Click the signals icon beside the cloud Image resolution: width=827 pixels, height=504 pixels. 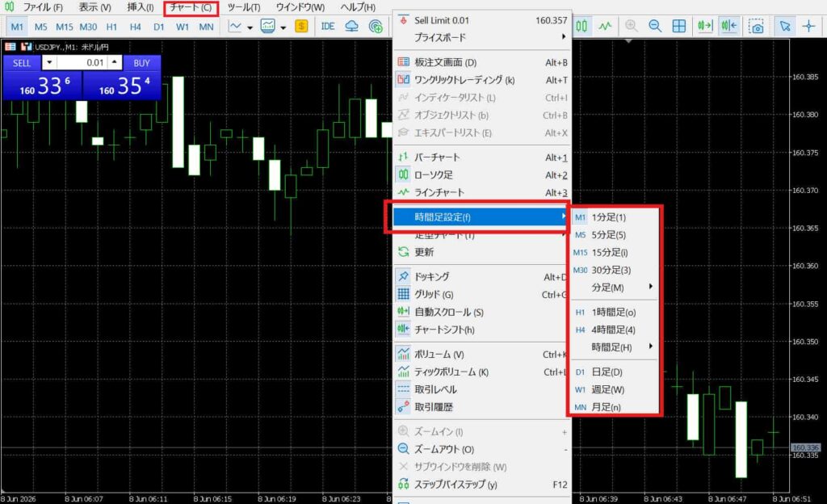pyautogui.click(x=376, y=26)
